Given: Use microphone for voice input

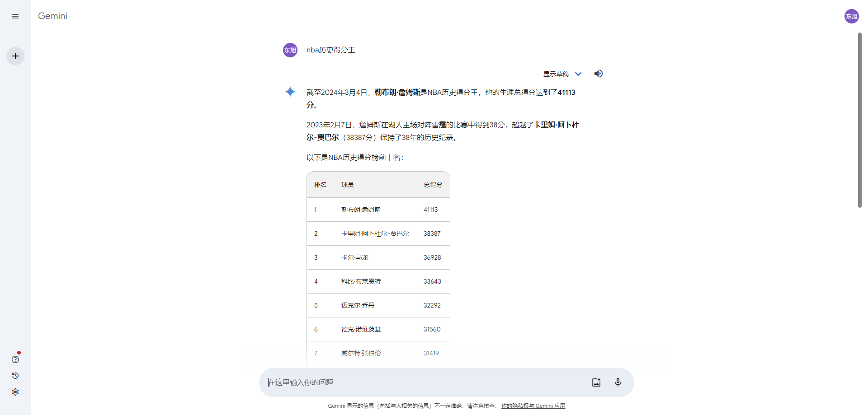Looking at the screenshot, I should [x=618, y=382].
